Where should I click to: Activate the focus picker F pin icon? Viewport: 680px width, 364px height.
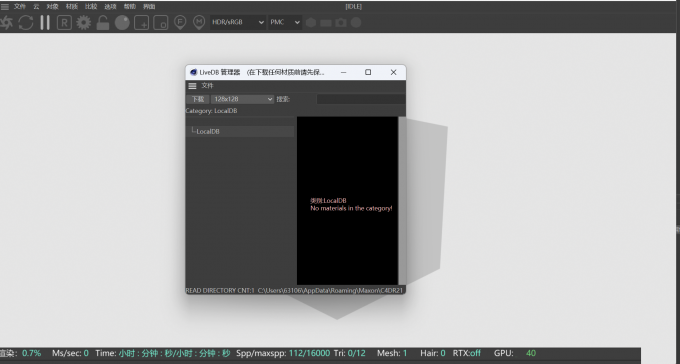point(180,23)
